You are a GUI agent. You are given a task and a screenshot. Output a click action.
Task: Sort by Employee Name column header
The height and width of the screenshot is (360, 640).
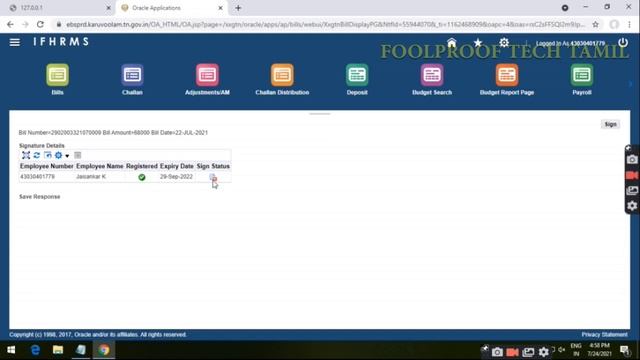pos(100,166)
